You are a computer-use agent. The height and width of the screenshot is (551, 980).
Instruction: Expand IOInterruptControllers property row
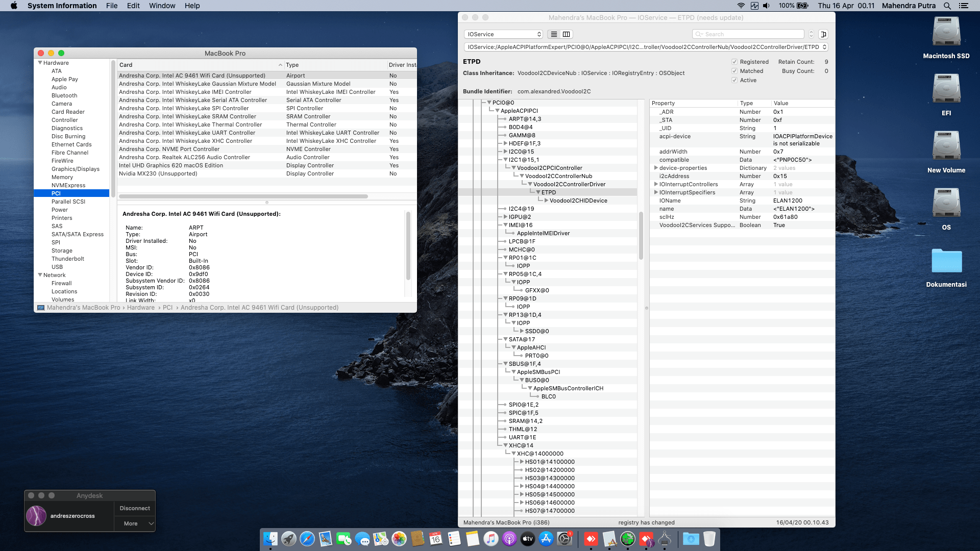click(x=656, y=184)
